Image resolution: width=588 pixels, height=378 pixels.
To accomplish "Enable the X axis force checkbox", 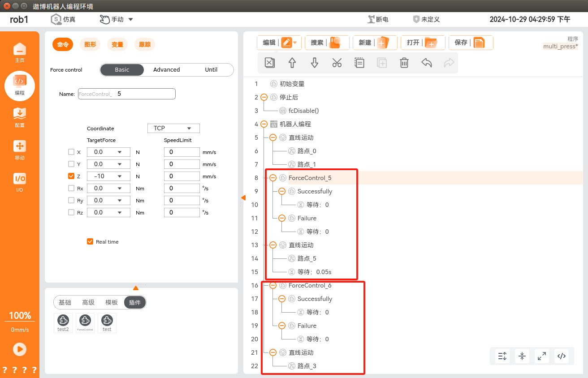I will pos(71,152).
